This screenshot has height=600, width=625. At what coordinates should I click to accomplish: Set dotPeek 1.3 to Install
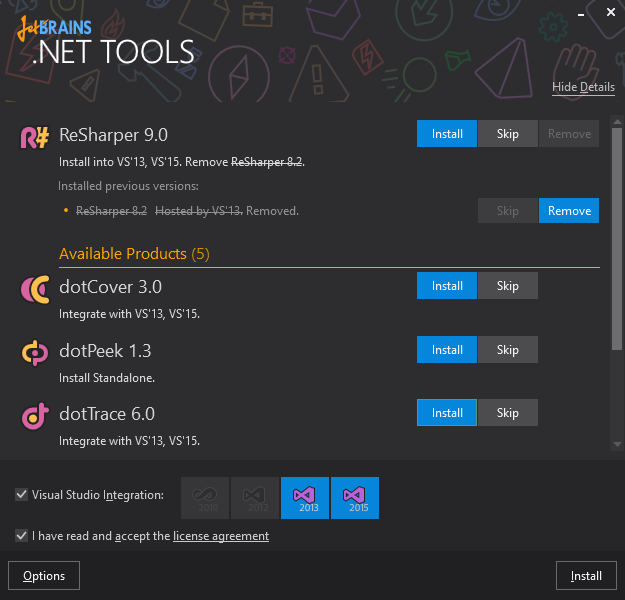(447, 350)
